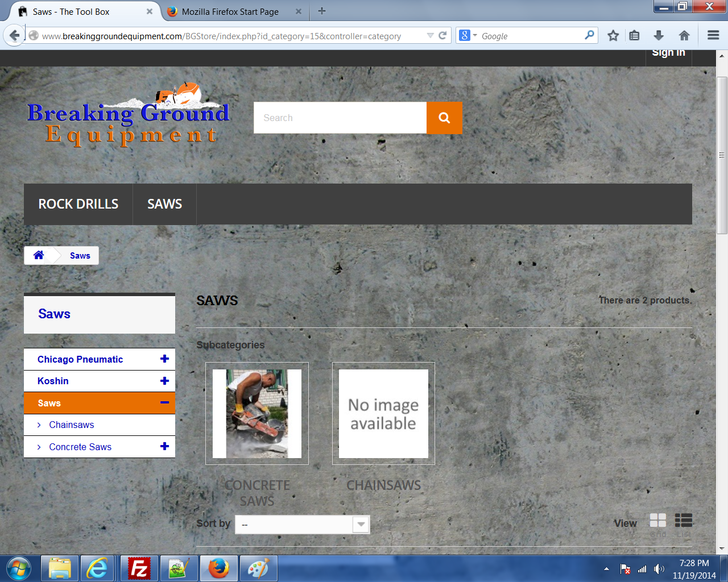
Task: Open the CONCRETE SAWS subcategory title
Action: click(257, 493)
